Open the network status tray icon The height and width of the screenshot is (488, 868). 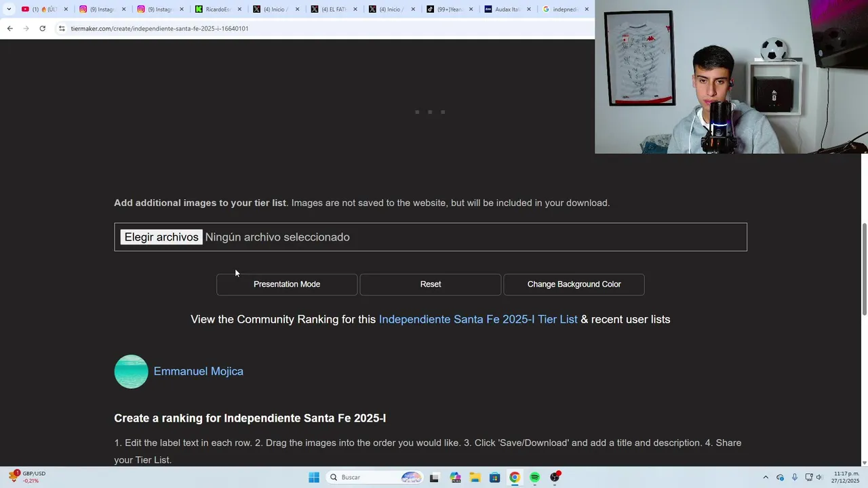point(809,477)
